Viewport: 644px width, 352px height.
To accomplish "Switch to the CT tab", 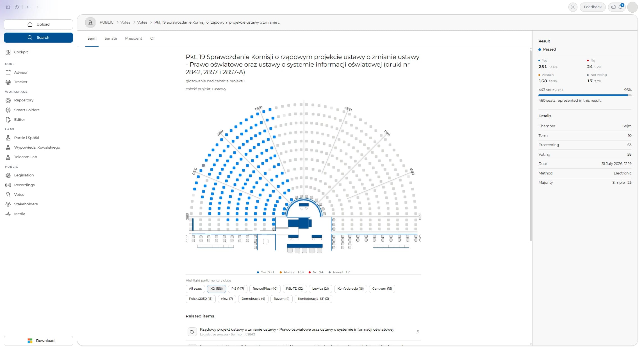I will click(153, 38).
